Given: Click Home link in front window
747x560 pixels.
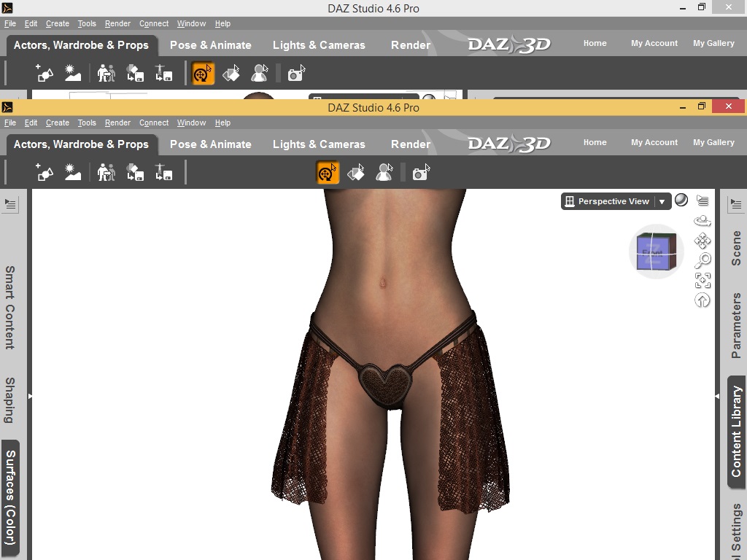Looking at the screenshot, I should point(595,142).
